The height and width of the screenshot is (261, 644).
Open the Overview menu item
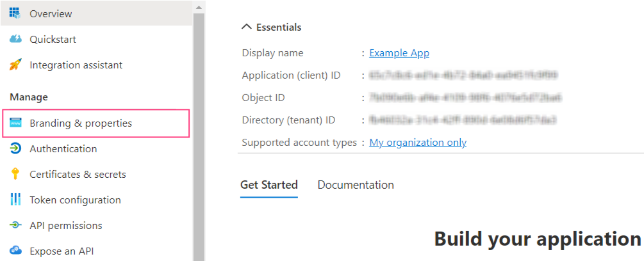(x=97, y=13)
